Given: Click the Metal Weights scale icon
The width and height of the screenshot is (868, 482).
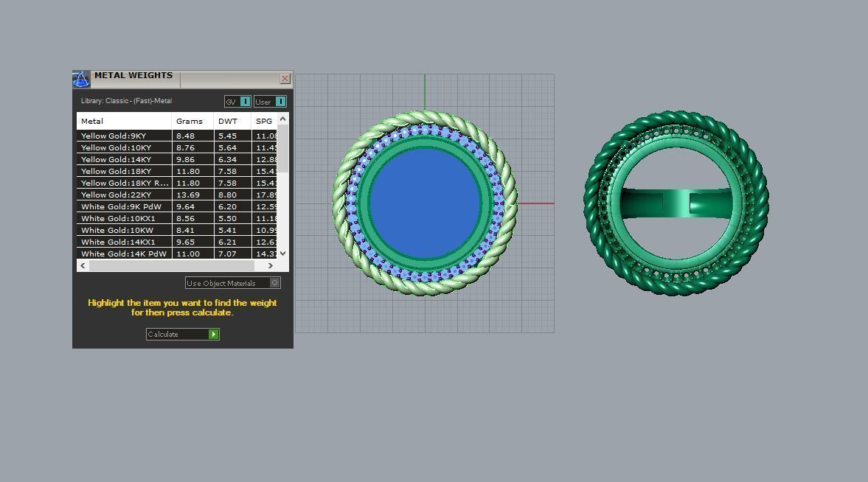Looking at the screenshot, I should tap(81, 79).
